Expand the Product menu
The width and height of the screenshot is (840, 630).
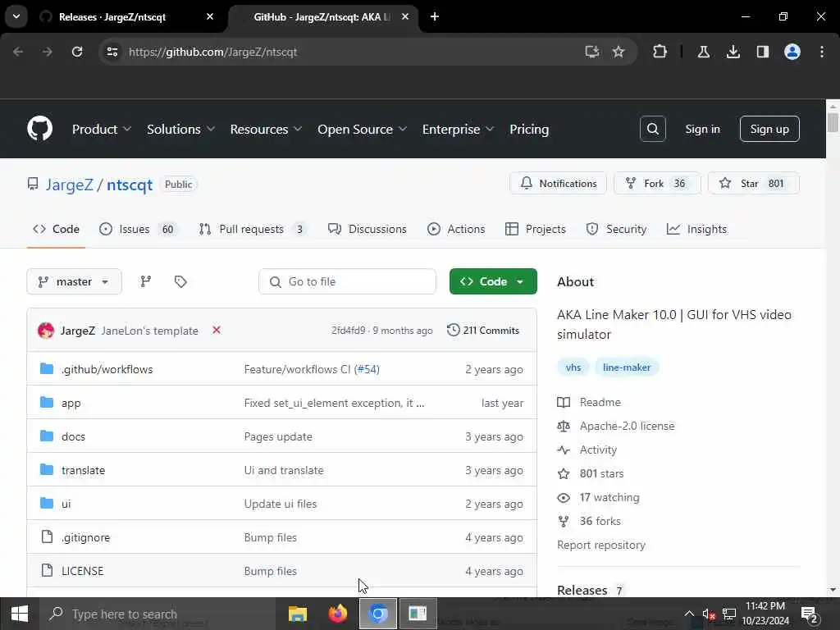pos(102,129)
